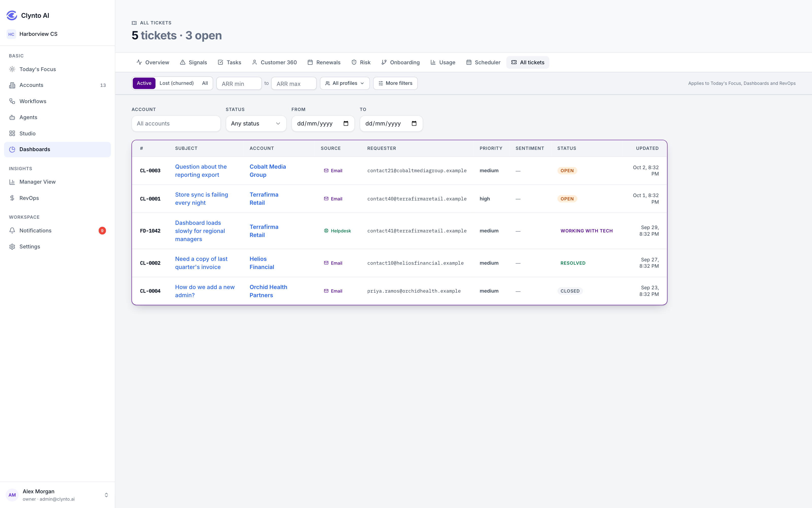
Task: Go to the Renewals tab
Action: click(x=324, y=62)
